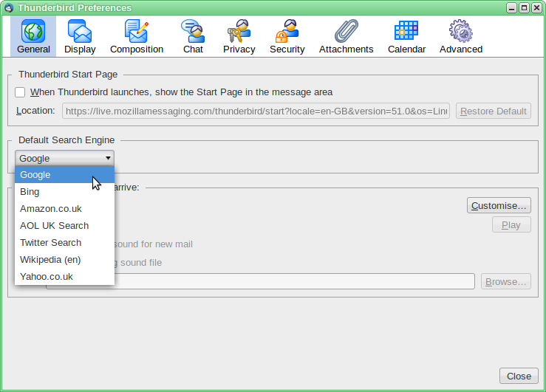Click the Play sound button
This screenshot has width=546, height=392.
pyautogui.click(x=511, y=225)
